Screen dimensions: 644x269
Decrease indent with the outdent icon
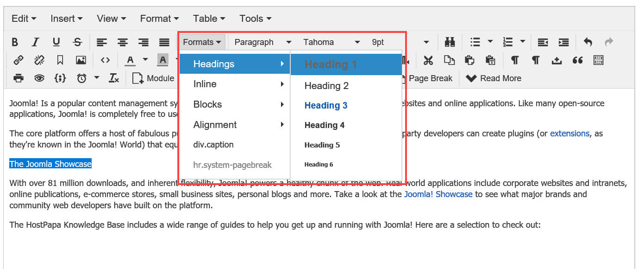[x=543, y=42]
